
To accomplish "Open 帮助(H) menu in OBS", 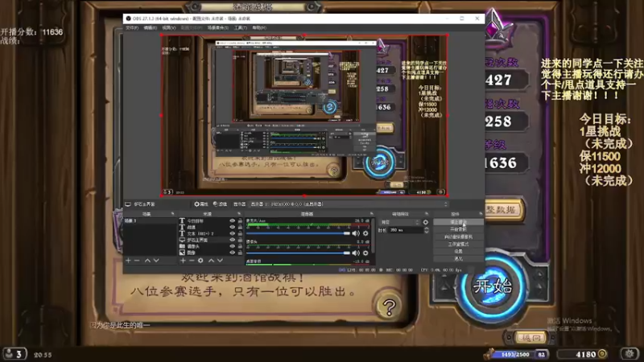I will [259, 28].
